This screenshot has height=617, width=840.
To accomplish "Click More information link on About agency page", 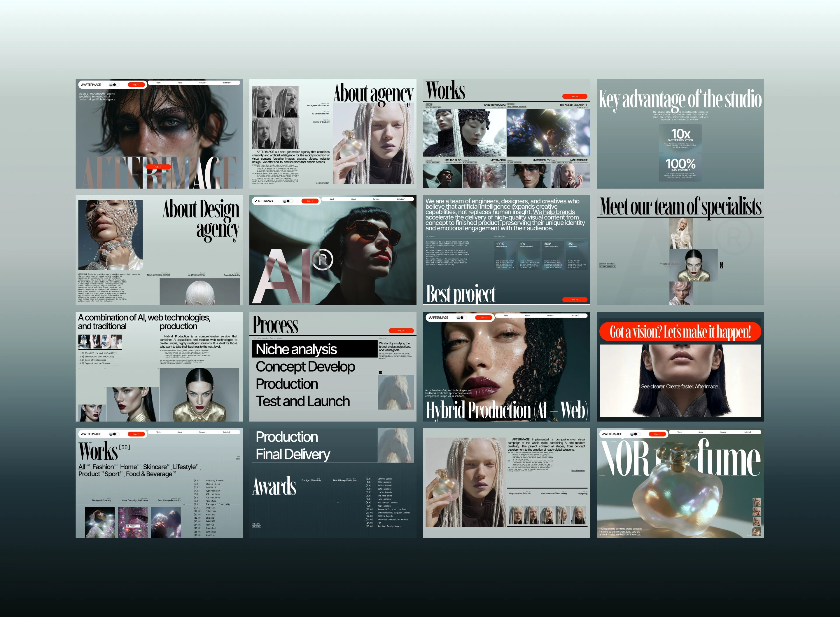I will 322,183.
